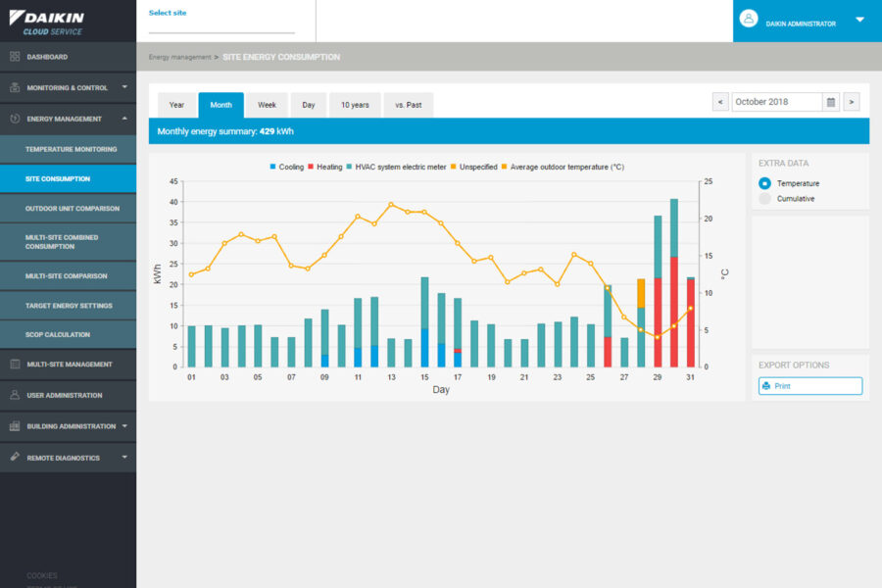Switch to the Day tab
This screenshot has height=588, width=882.
click(309, 105)
